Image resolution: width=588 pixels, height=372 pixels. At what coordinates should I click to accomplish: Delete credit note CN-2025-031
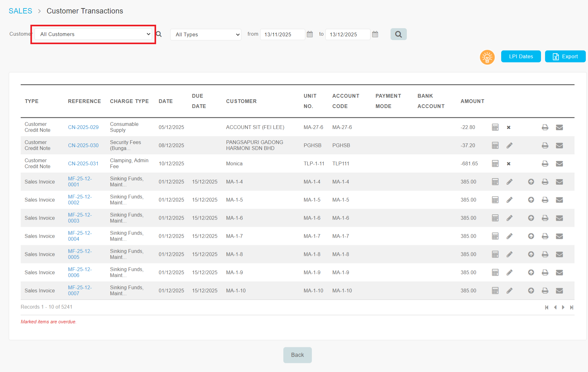click(509, 163)
